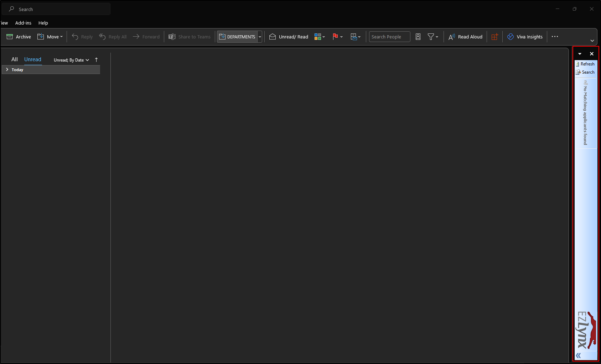Click the Archive button
This screenshot has height=364, width=601.
(x=19, y=37)
